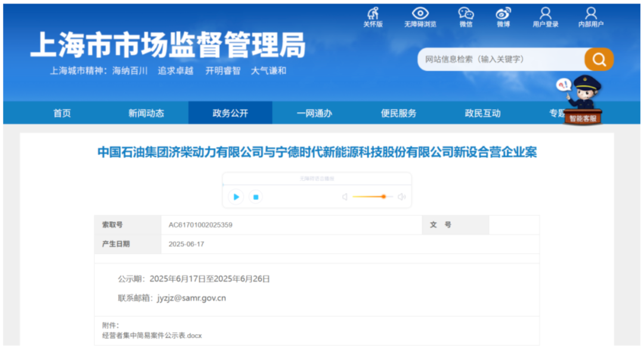Click the joint venture case title link
The width and height of the screenshot is (644, 351).
tap(317, 152)
